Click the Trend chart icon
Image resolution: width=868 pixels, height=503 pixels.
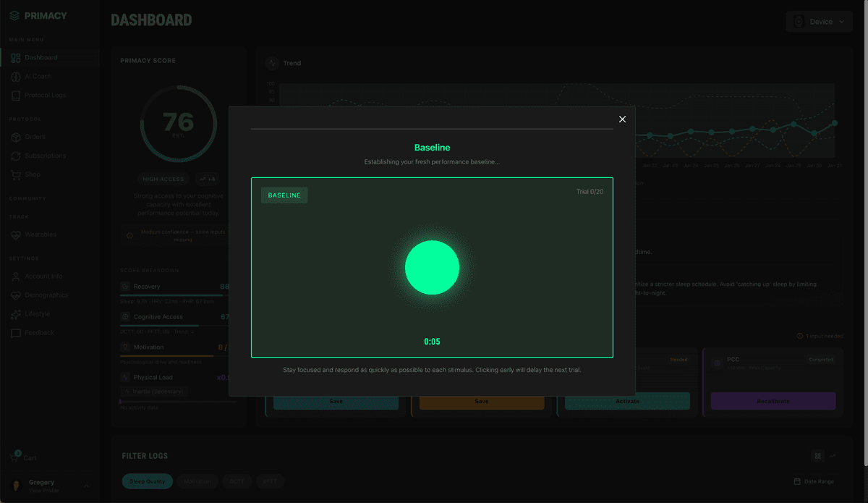click(x=272, y=63)
